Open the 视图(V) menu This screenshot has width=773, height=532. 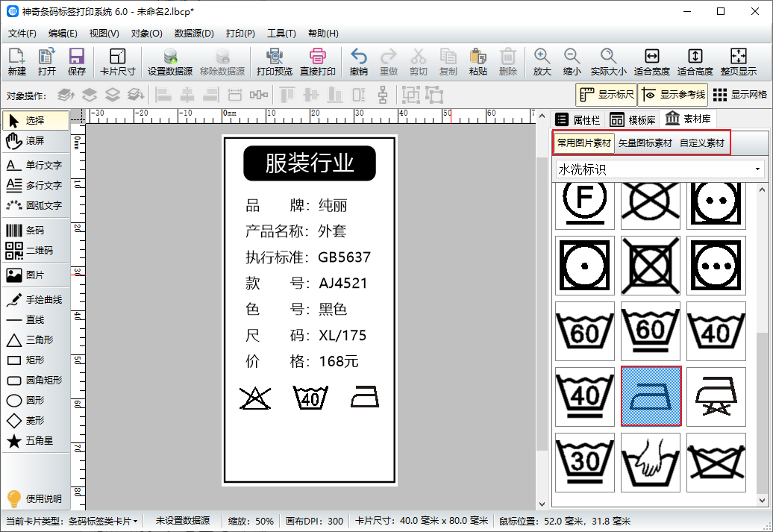(x=104, y=34)
